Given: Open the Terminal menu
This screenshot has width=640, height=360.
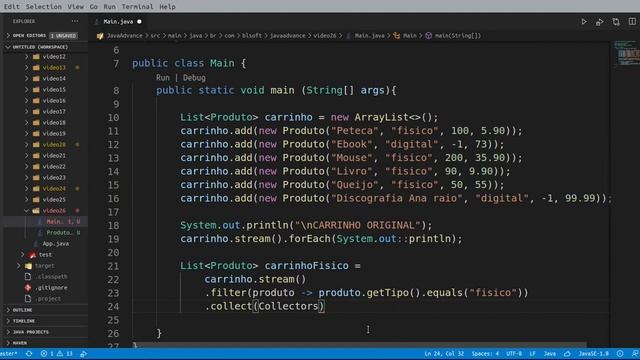Looking at the screenshot, I should [138, 7].
